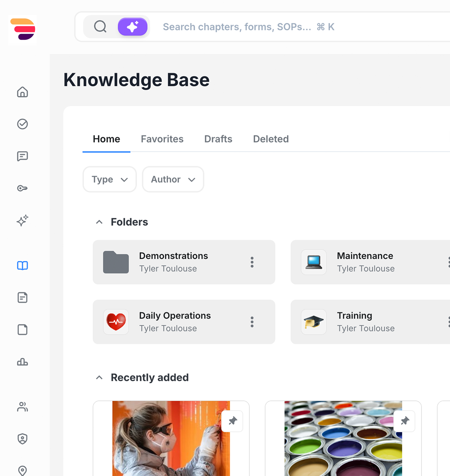Open the Maintenance folder

click(370, 262)
